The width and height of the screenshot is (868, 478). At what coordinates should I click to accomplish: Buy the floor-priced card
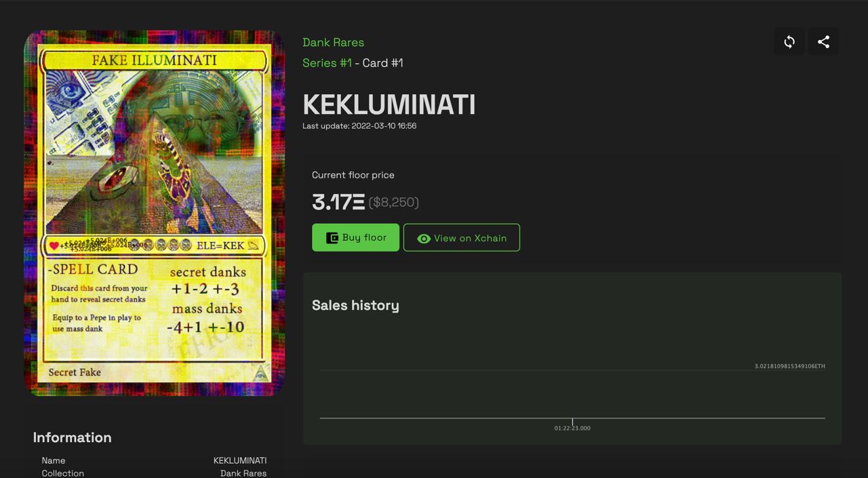click(355, 237)
